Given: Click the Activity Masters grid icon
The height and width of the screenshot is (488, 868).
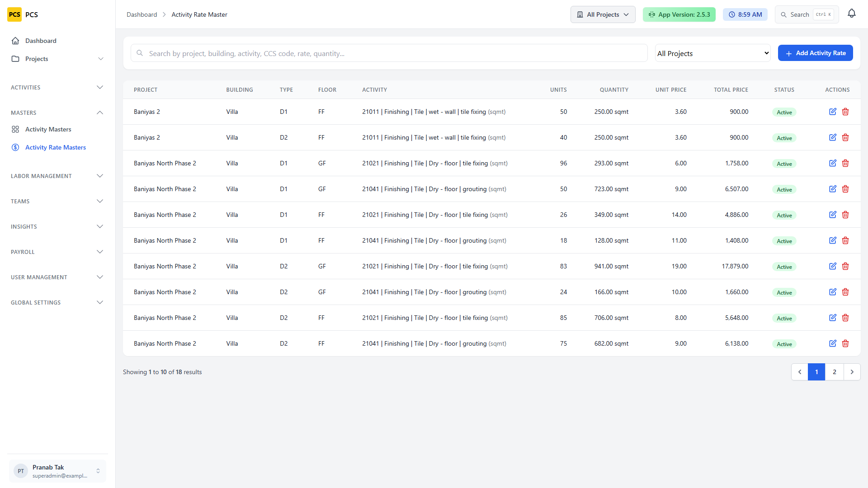Looking at the screenshot, I should (15, 129).
